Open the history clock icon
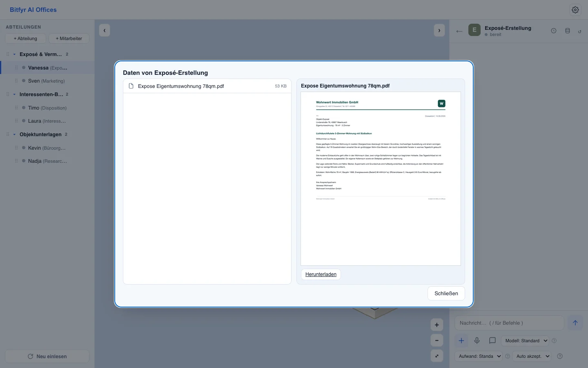The height and width of the screenshot is (368, 588). pos(554,31)
